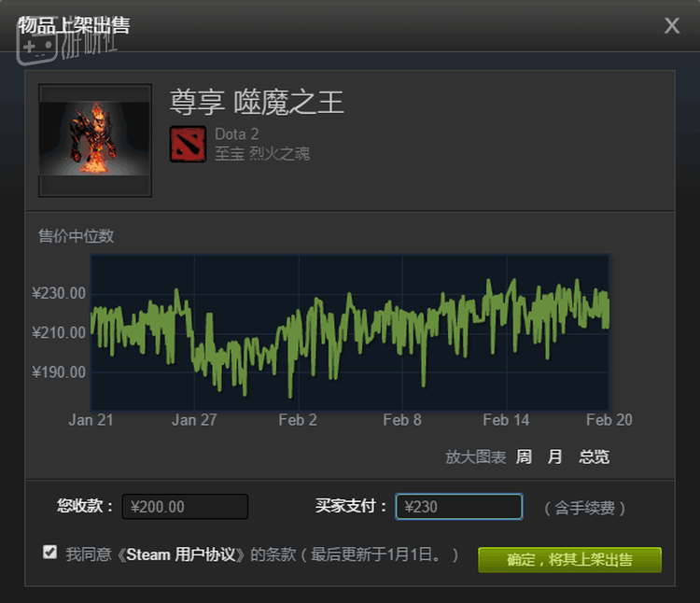
Task: Show 总览 (lifetime) view of price graph
Action: pos(594,456)
